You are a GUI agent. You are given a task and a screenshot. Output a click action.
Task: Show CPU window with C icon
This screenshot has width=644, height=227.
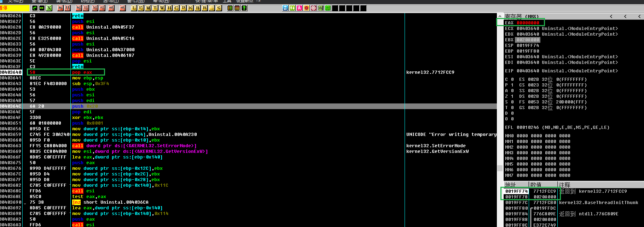tap(176, 8)
